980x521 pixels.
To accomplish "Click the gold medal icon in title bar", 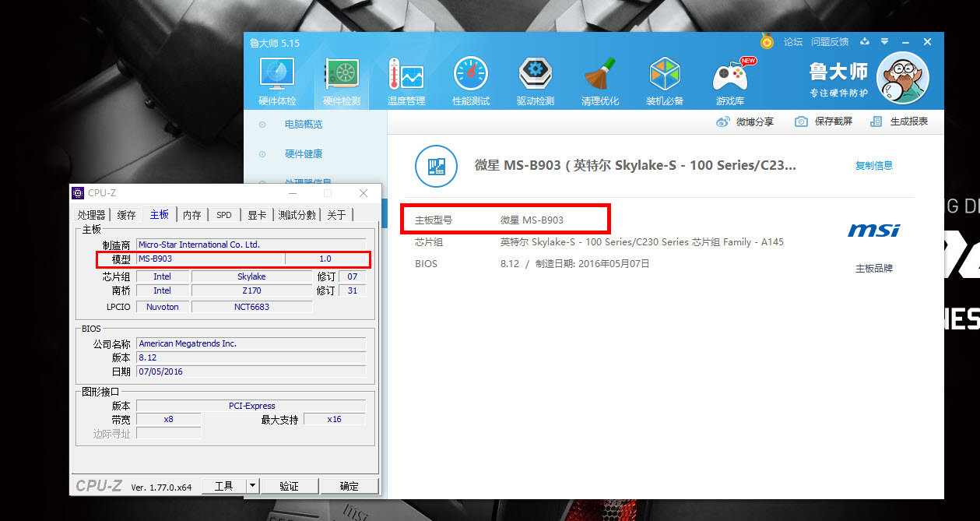I will pos(767,41).
